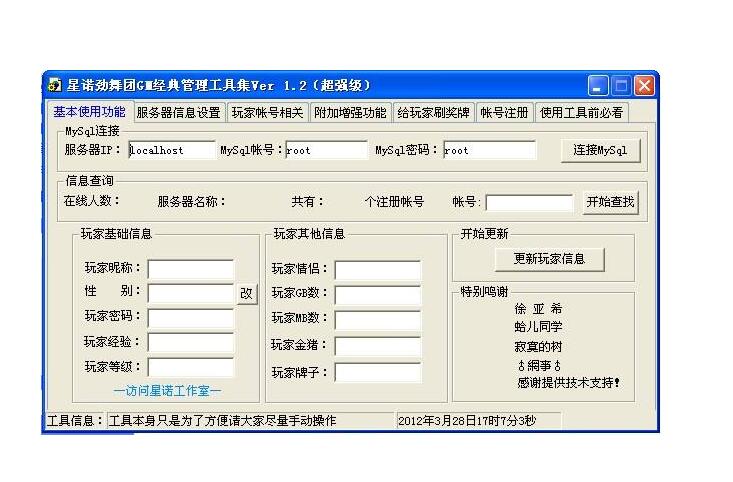The width and height of the screenshot is (733, 482).
Task: Select the 玩家等级 input field
Action: click(x=190, y=367)
